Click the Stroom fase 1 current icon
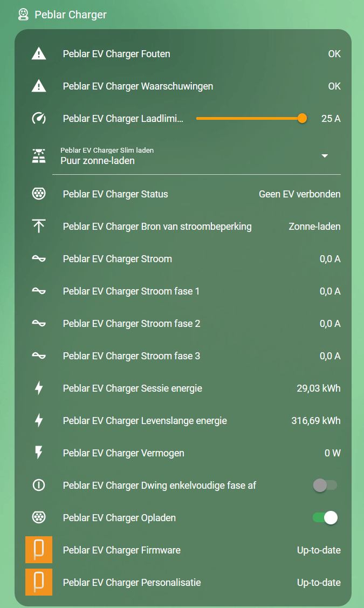 (39, 291)
